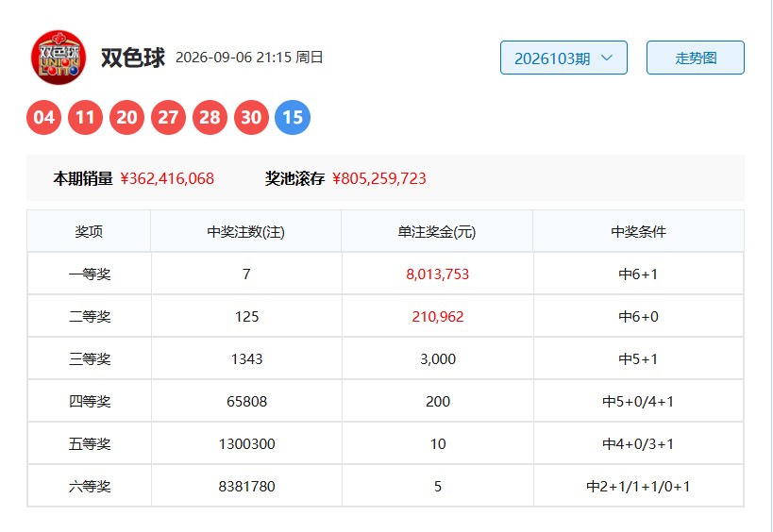Viewport: 773px width, 532px height.
Task: Click red ball 27
Action: [x=168, y=117]
